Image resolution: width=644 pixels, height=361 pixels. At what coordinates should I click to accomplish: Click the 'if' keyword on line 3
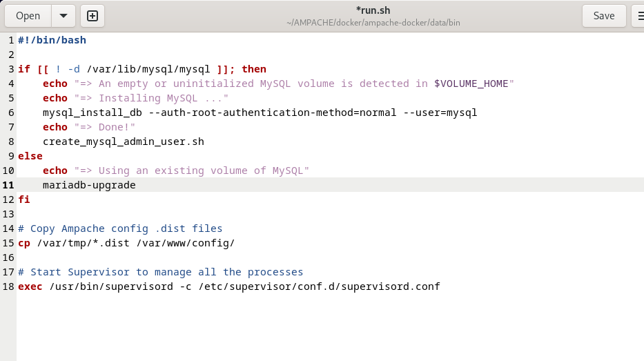point(24,69)
